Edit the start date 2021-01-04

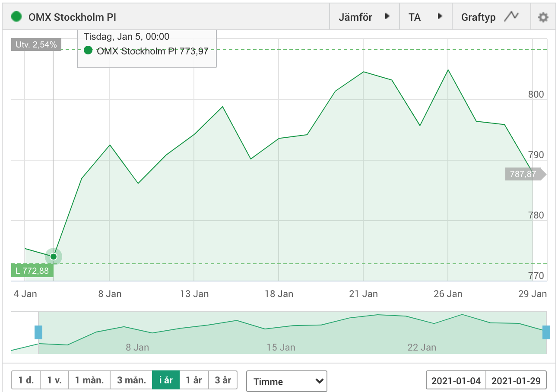456,381
